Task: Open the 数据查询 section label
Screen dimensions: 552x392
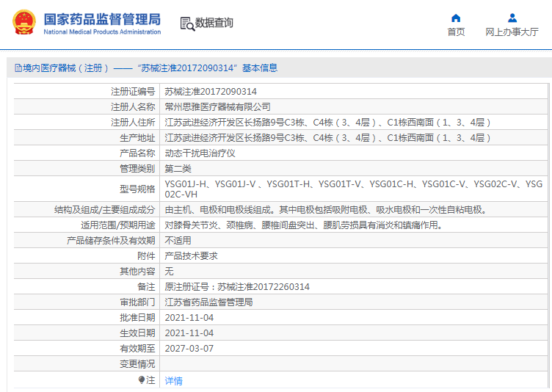Action: (214, 23)
